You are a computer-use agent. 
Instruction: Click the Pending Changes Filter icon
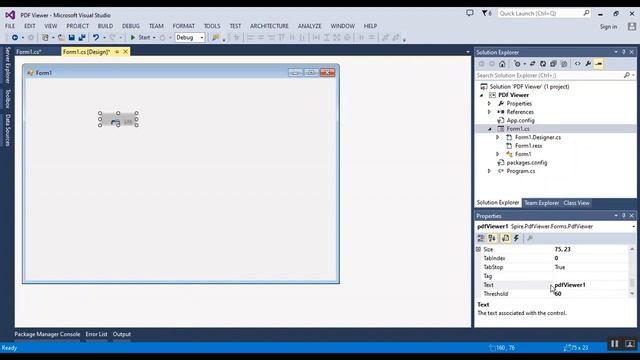pos(518,64)
